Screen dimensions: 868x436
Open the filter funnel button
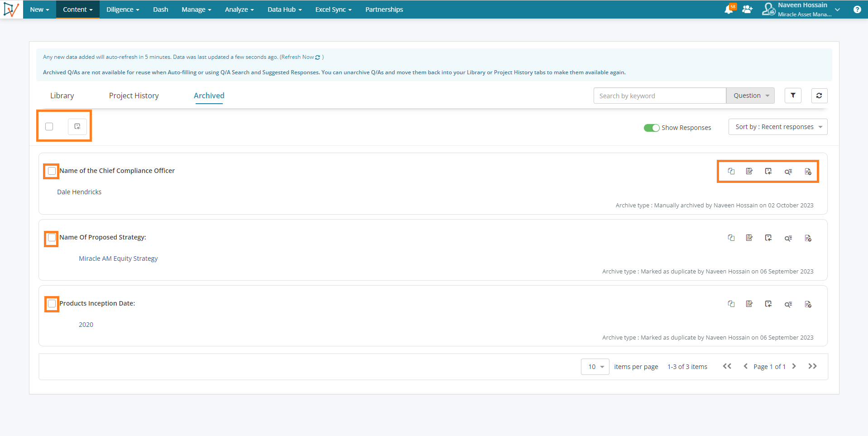coord(793,96)
